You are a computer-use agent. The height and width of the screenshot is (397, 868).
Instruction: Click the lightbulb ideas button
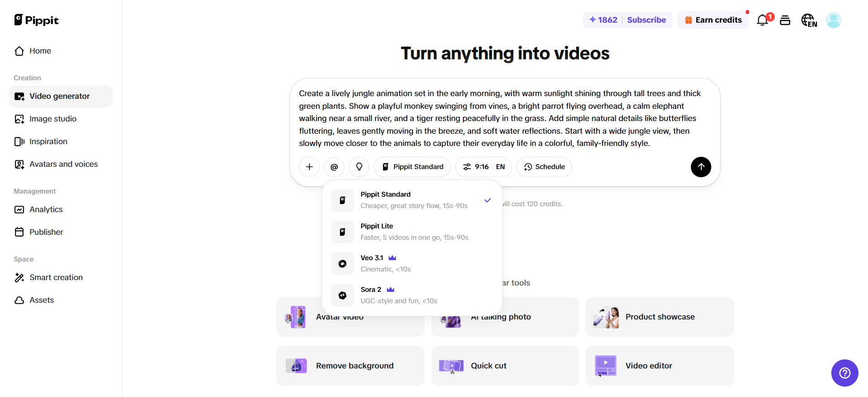359,167
